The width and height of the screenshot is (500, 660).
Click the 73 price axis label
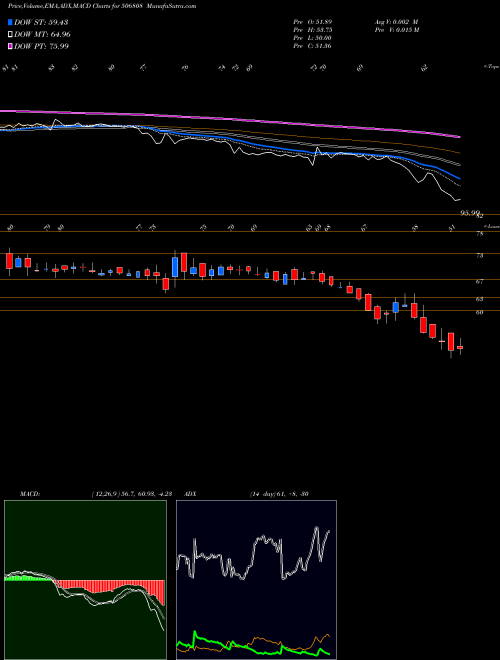coord(479,255)
